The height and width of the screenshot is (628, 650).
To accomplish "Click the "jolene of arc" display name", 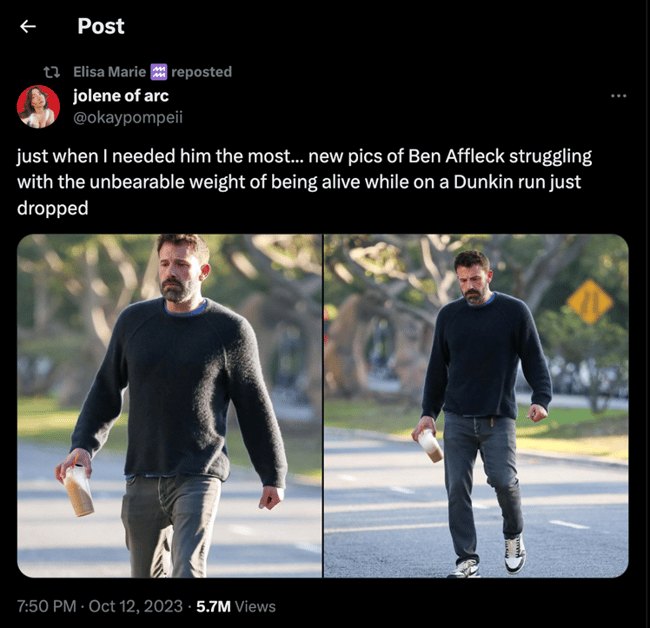I will coord(121,96).
